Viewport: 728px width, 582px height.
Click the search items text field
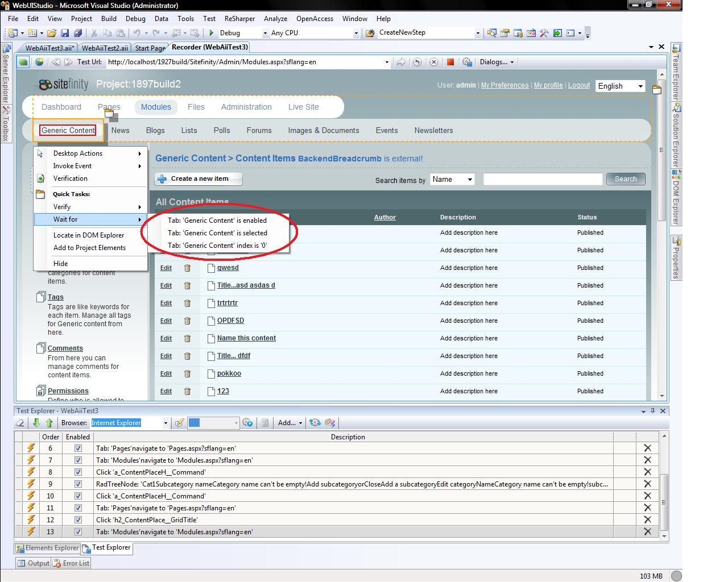542,179
